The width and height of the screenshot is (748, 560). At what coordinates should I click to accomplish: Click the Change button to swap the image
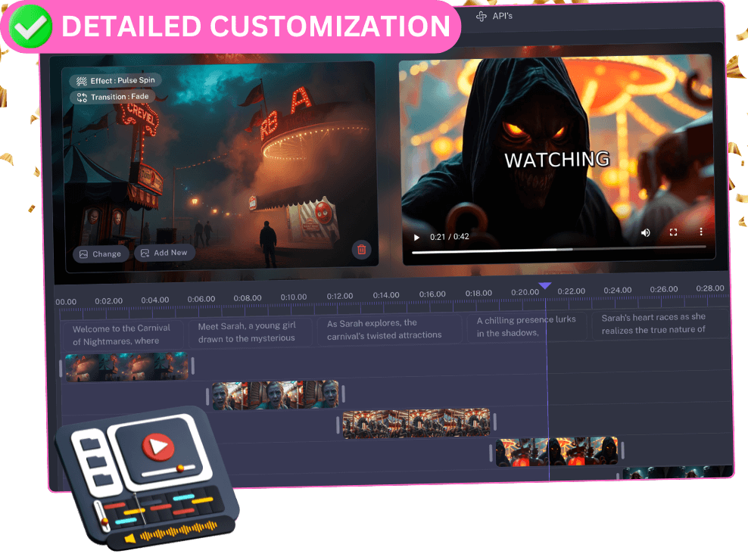101,254
